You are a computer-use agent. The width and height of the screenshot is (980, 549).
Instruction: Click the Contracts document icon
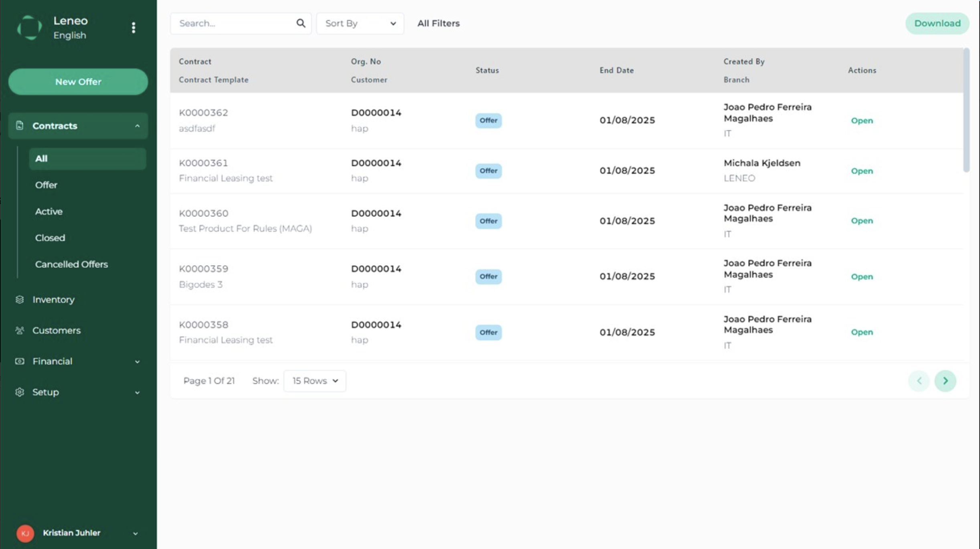20,125
